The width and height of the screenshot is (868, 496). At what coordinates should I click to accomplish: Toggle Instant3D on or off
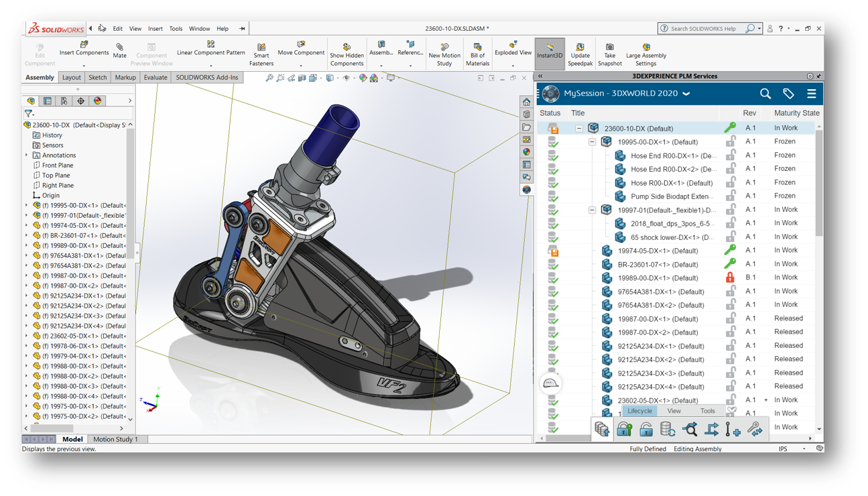[549, 50]
